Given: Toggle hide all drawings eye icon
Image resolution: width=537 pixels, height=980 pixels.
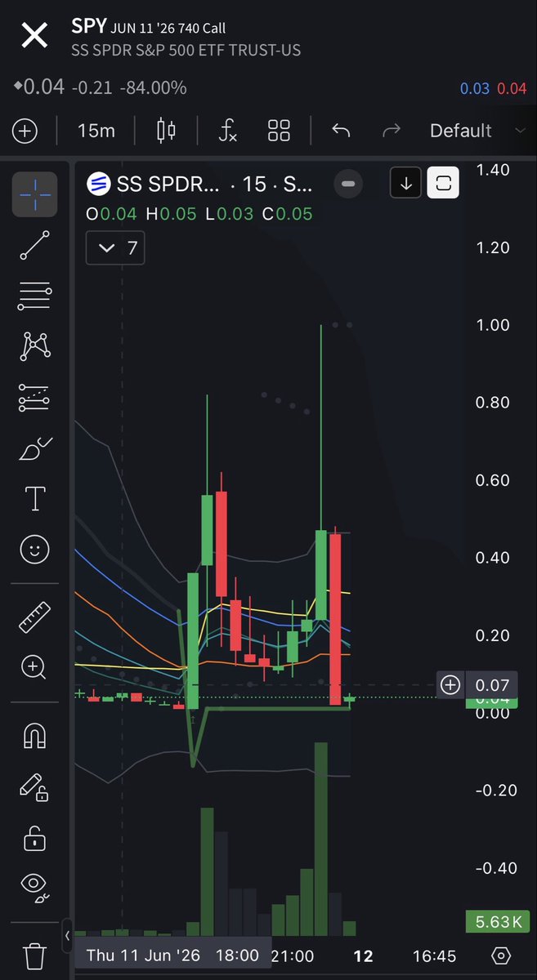Looking at the screenshot, I should 34,888.
